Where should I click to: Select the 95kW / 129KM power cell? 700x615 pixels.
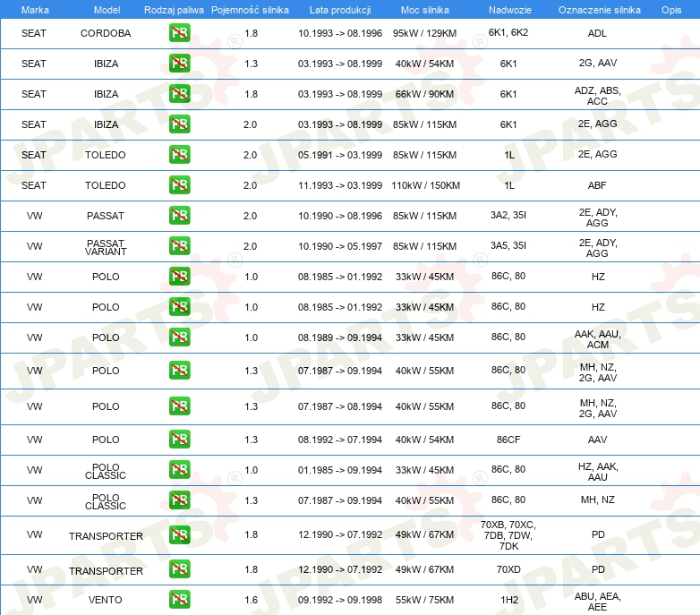[x=424, y=33]
